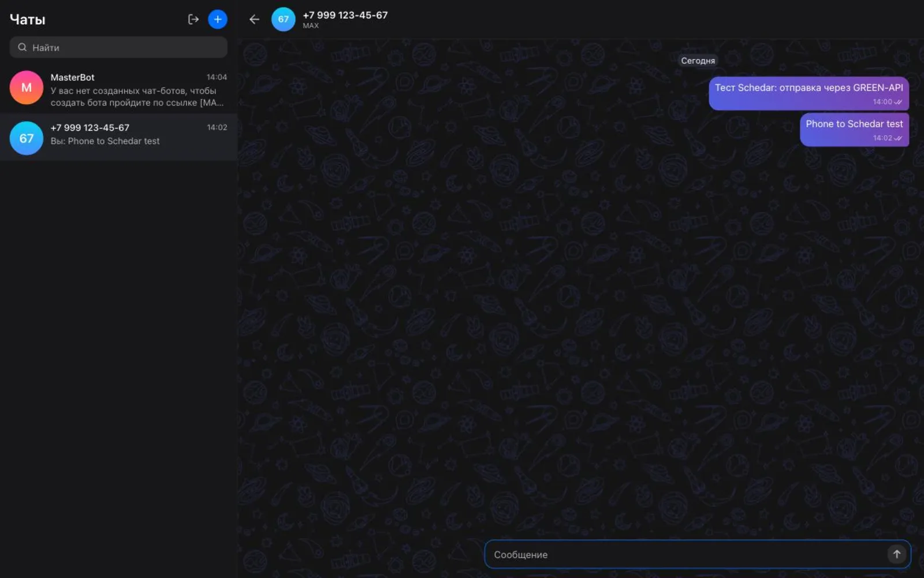Click the 14:04 timestamp on MasterBot
924x578 pixels.
click(217, 77)
